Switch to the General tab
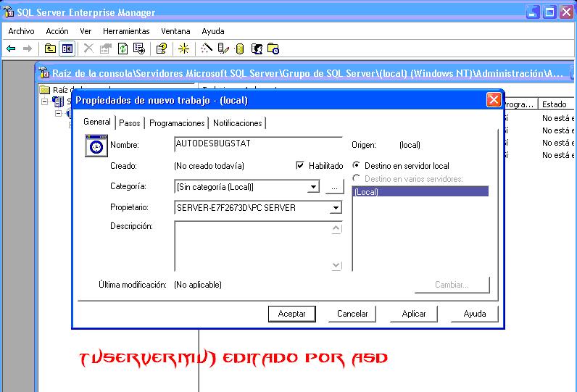577x392 pixels. point(97,122)
